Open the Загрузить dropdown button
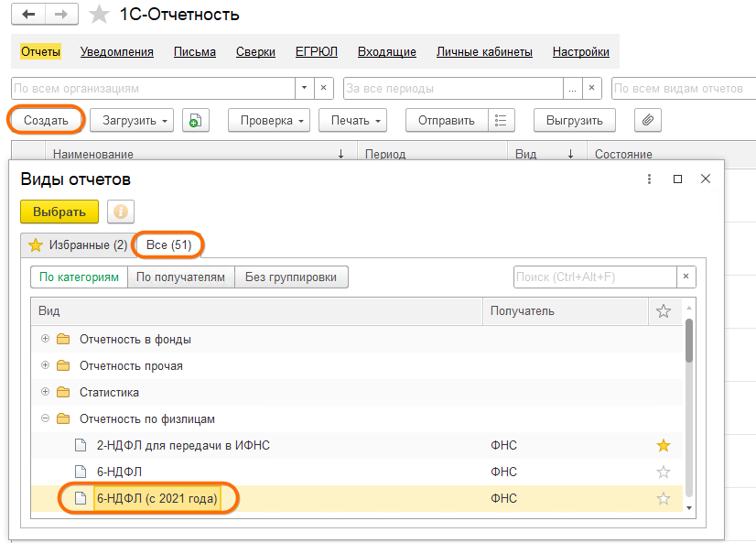The image size is (756, 543). tap(132, 121)
